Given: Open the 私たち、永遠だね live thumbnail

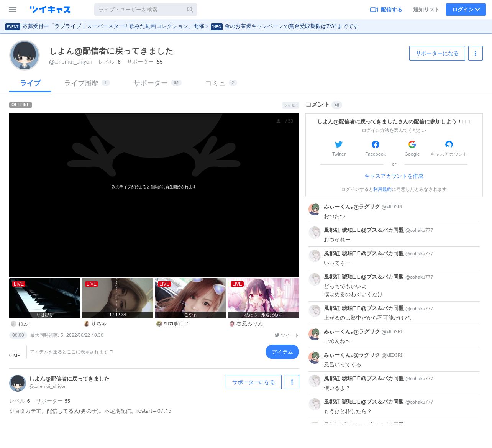Looking at the screenshot, I should (263, 298).
